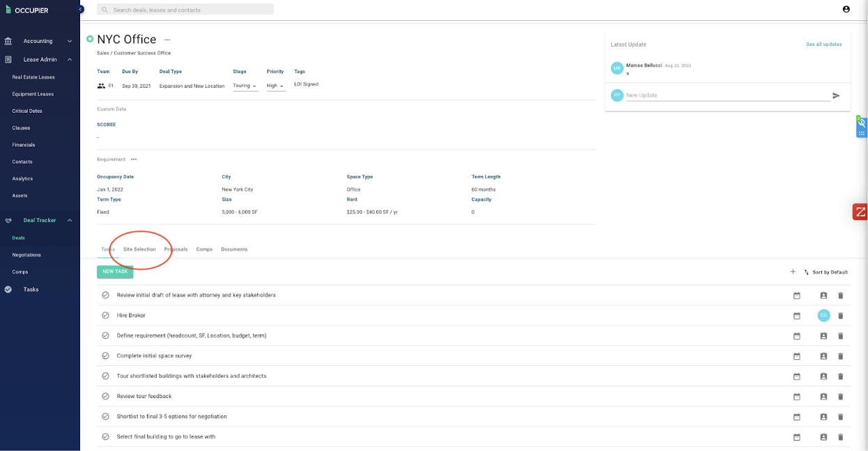Click the Sep 30, 2021 due date
Viewport: 868px width, 451px height.
click(x=135, y=86)
